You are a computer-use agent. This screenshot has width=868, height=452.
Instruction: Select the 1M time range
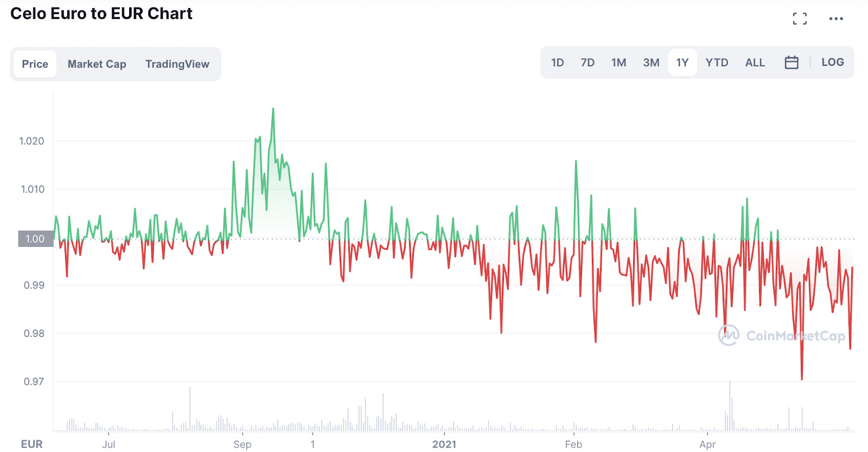(618, 62)
